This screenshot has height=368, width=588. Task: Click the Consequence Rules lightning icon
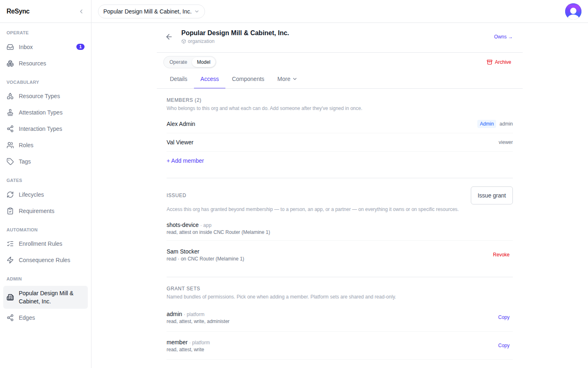pos(10,260)
